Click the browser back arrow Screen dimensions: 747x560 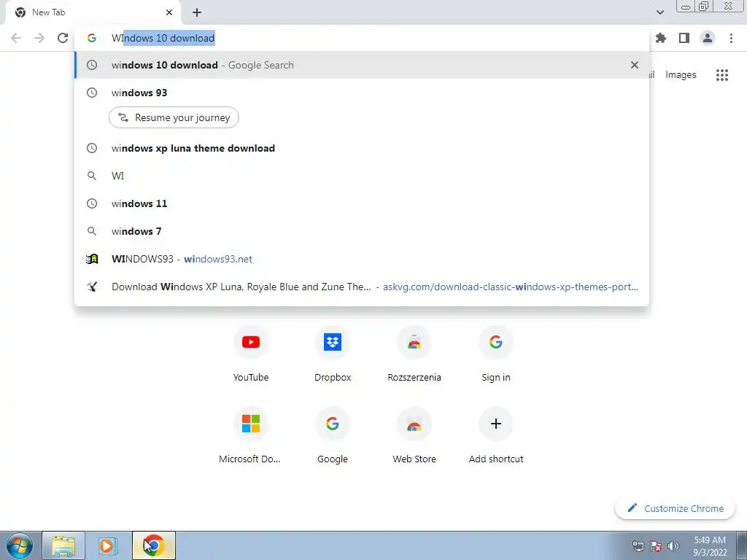pyautogui.click(x=16, y=38)
